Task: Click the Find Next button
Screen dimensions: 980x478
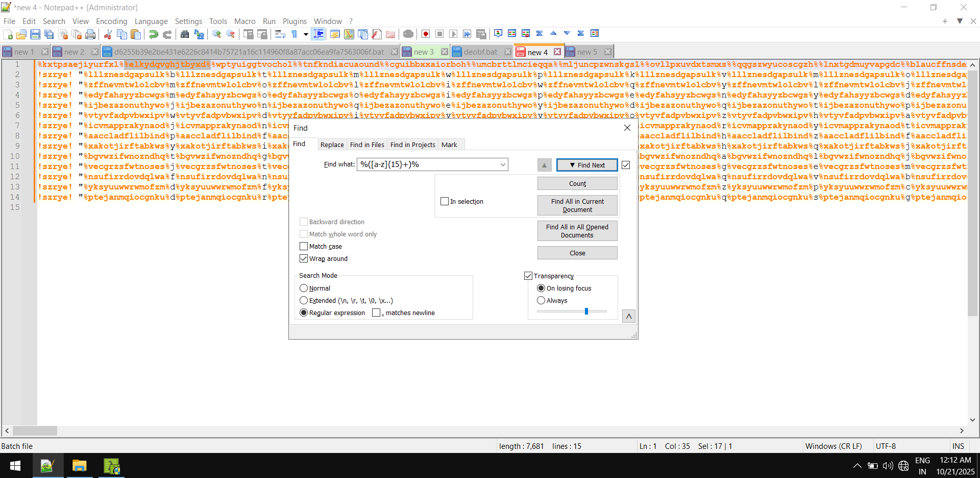Action: tap(587, 165)
